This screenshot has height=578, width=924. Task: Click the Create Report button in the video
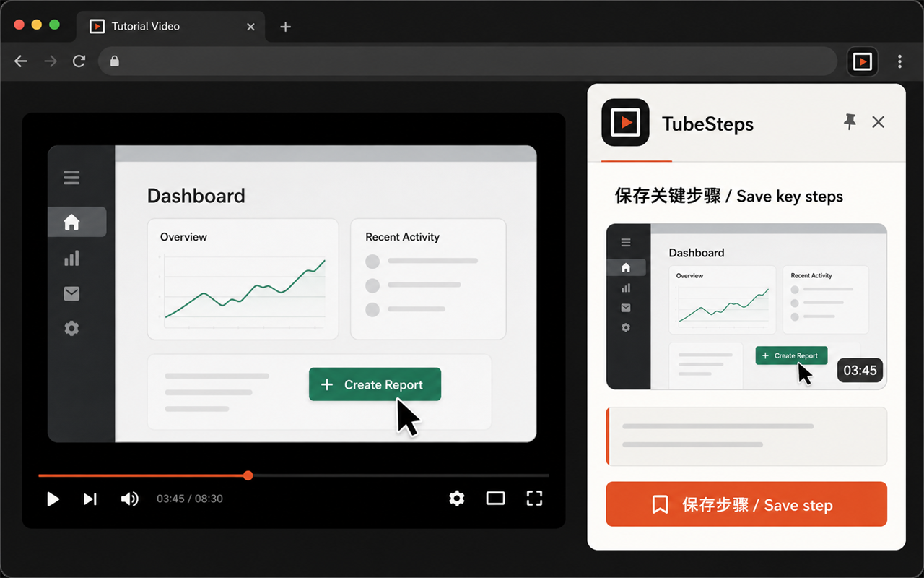point(375,384)
